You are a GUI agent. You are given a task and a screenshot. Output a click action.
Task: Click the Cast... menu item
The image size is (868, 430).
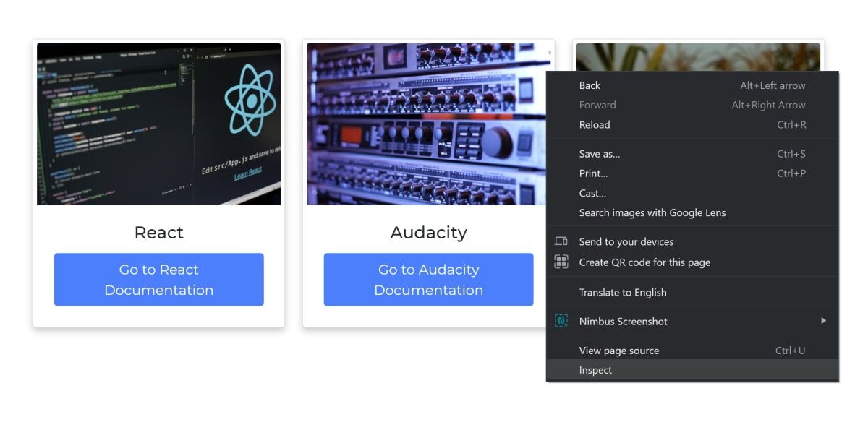692,193
